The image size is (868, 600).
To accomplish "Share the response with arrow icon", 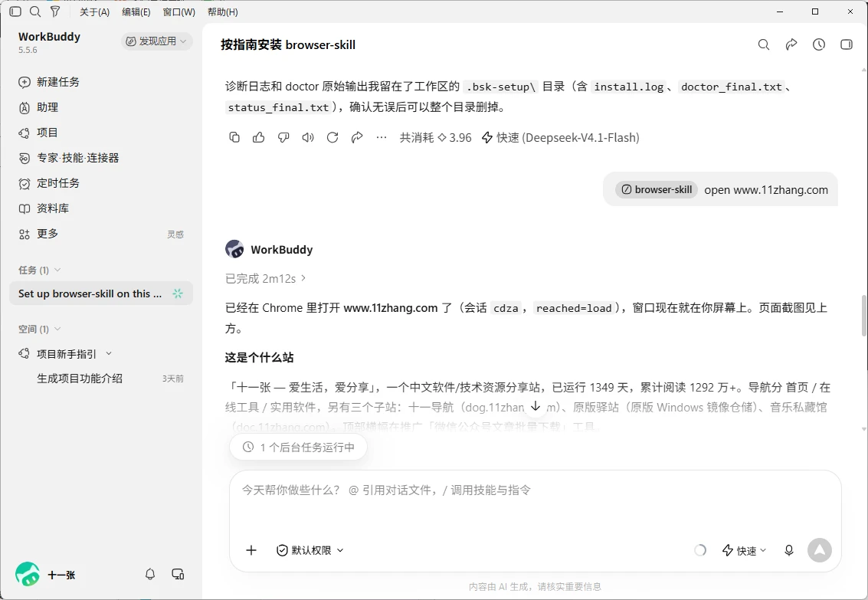I will 357,137.
